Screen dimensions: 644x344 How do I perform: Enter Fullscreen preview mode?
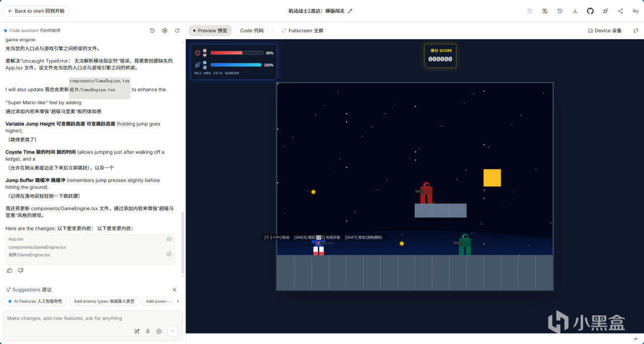click(302, 31)
